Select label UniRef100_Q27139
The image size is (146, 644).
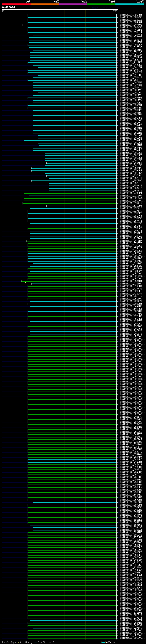(131, 211)
